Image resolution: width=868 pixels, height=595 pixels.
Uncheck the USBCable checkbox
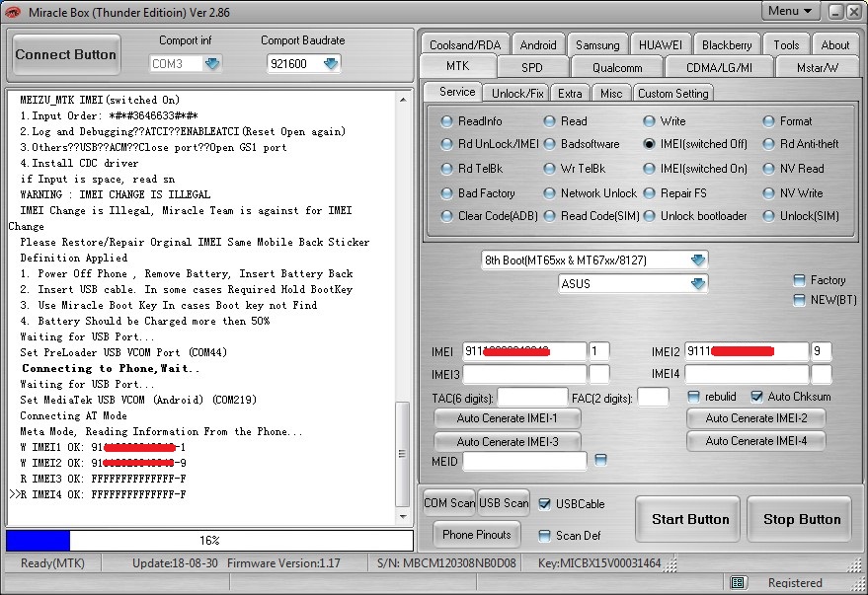pyautogui.click(x=545, y=504)
